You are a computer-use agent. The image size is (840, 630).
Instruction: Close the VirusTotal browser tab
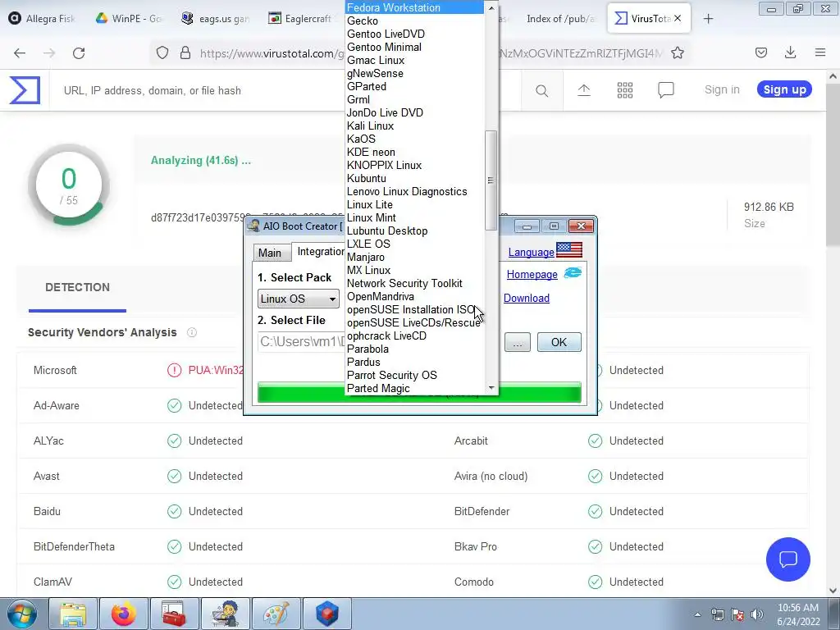coord(677,19)
